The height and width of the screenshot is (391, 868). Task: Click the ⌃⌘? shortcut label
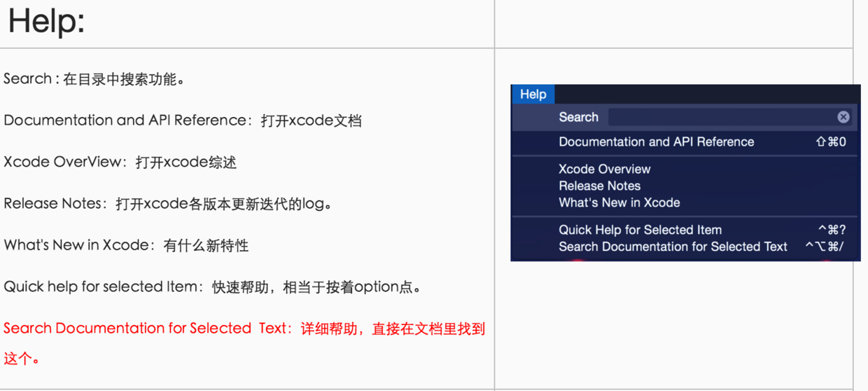point(832,230)
